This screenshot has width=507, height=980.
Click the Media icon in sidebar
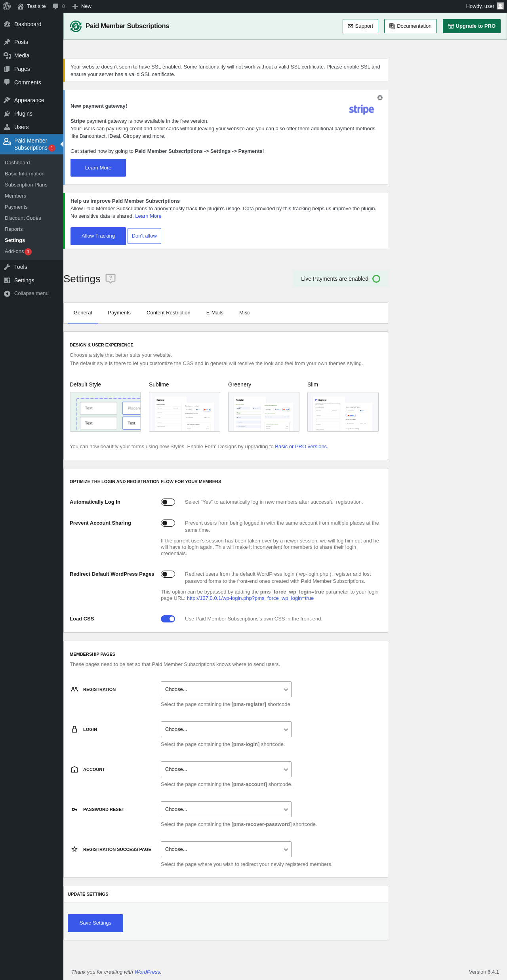coord(7,55)
